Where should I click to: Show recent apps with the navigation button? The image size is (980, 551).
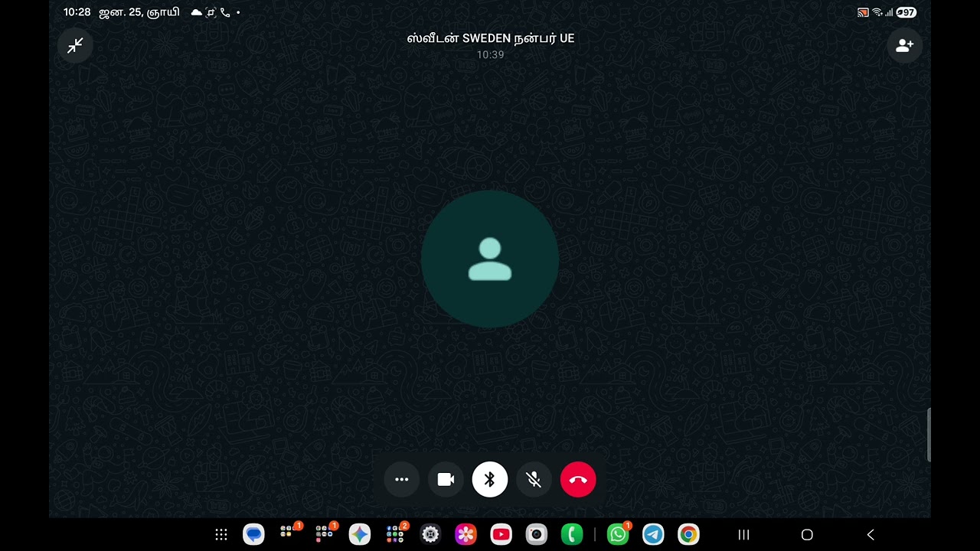pos(743,535)
